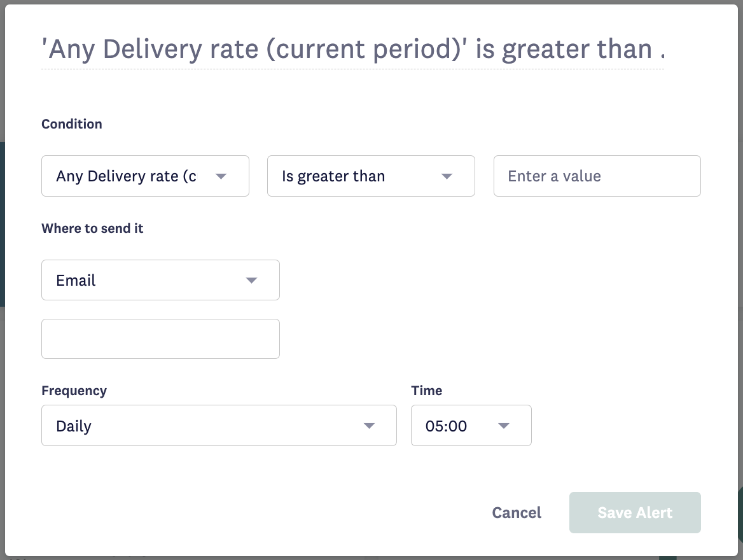Click the arrow icon in the metric dropdown

221,176
